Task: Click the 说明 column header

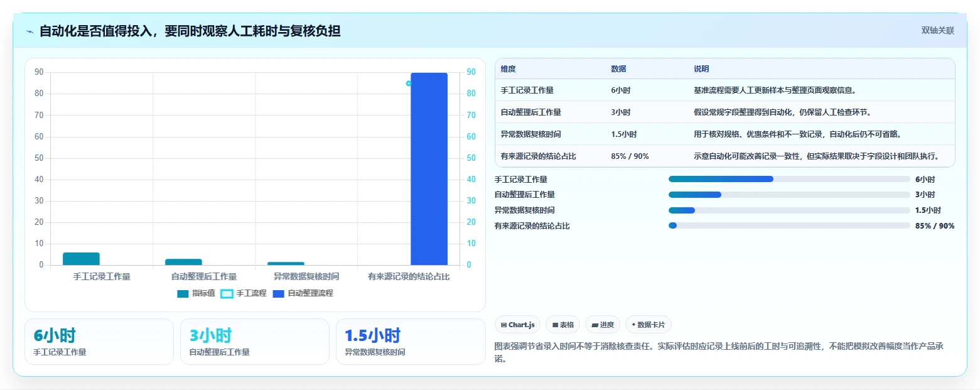Action: pos(701,69)
